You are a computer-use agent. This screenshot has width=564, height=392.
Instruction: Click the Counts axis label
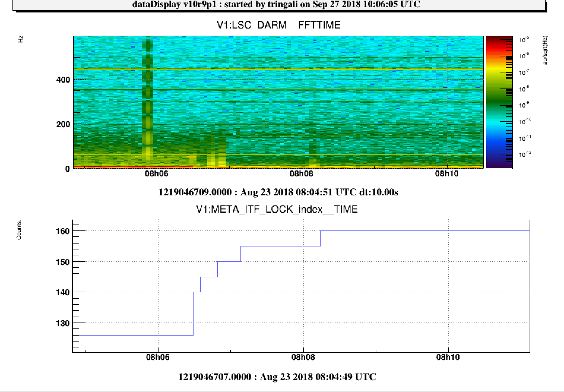19,230
